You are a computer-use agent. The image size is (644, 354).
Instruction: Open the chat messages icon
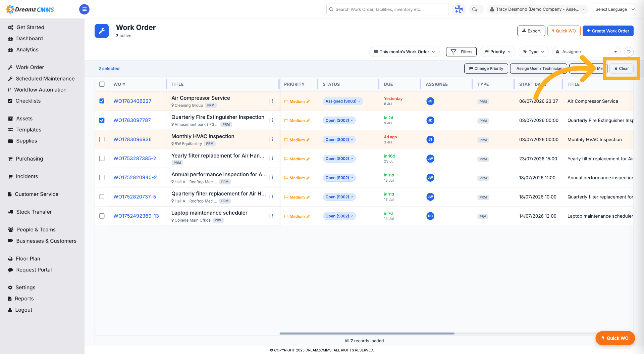[x=475, y=9]
